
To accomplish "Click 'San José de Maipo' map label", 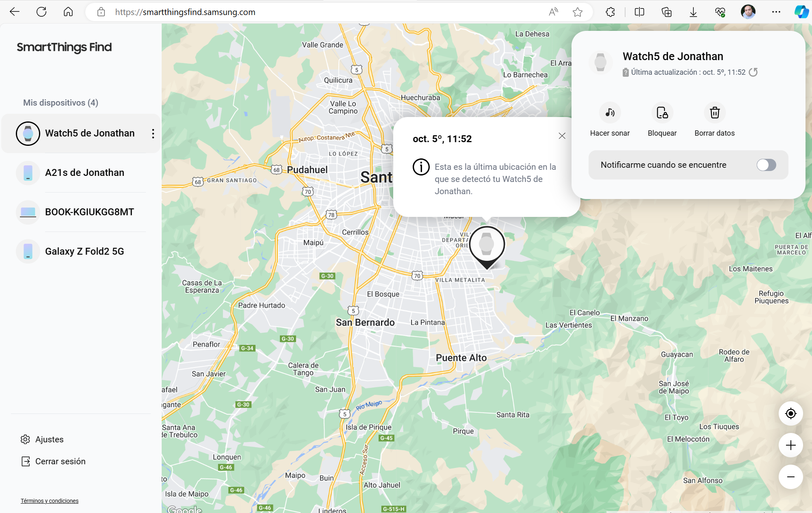I will 674,387.
